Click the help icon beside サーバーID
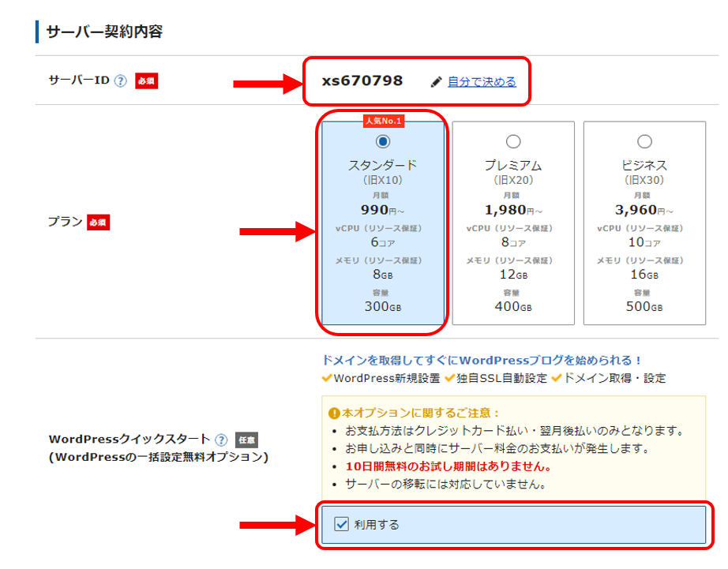The width and height of the screenshot is (728, 569). [x=120, y=81]
